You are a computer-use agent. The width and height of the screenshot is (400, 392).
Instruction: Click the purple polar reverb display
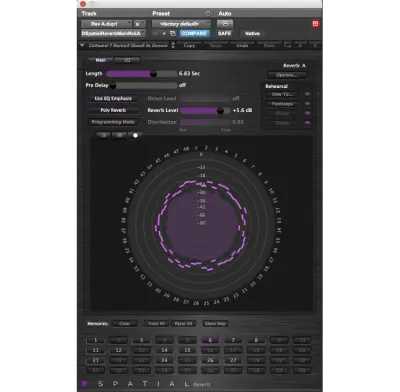[x=201, y=224]
